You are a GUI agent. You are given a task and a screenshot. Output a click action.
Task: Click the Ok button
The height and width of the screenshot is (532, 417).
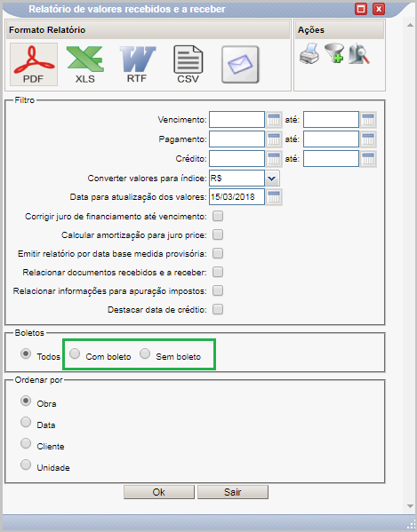pos(159,492)
